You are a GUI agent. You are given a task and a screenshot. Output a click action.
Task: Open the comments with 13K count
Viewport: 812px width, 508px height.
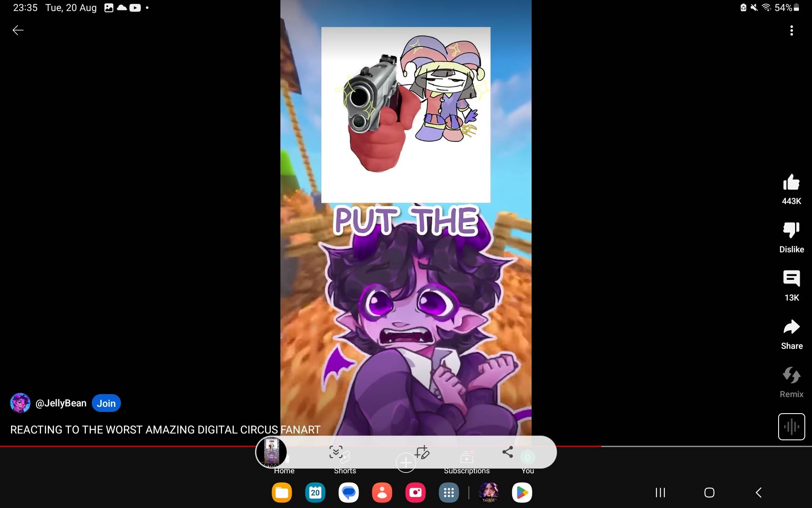click(x=791, y=279)
